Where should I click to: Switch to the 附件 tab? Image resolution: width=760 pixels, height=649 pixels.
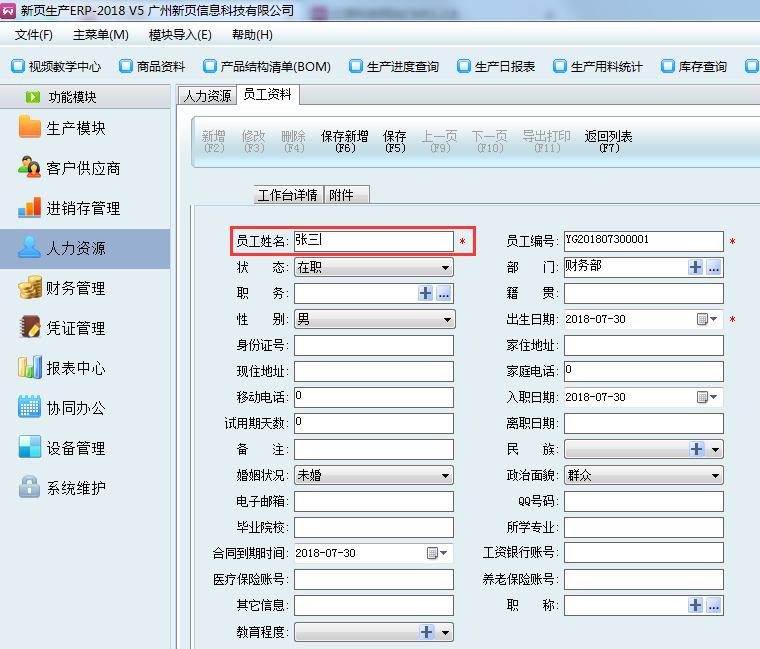[342, 195]
